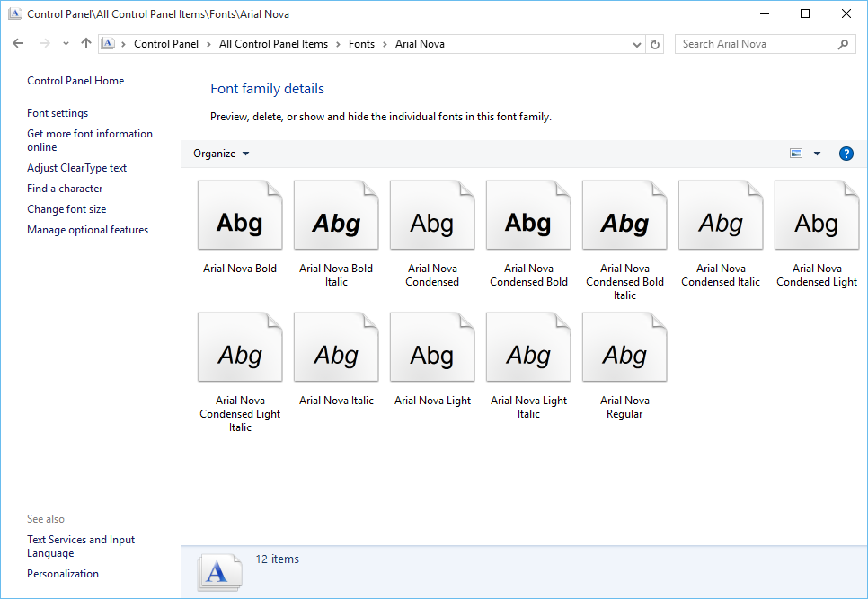Select Arial Nova Condensed Bold Italic font icon
868x599 pixels.
pos(624,216)
